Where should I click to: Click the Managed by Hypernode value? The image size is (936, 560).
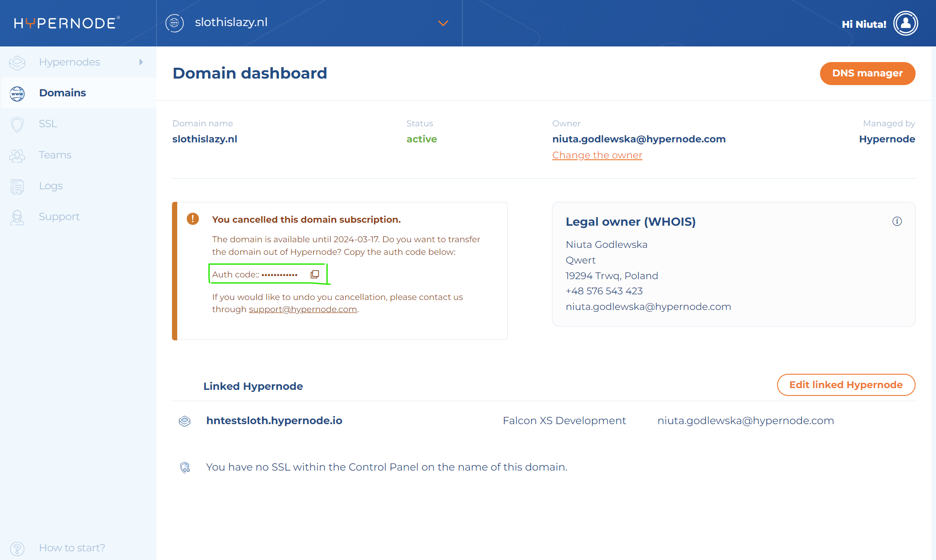(x=887, y=139)
